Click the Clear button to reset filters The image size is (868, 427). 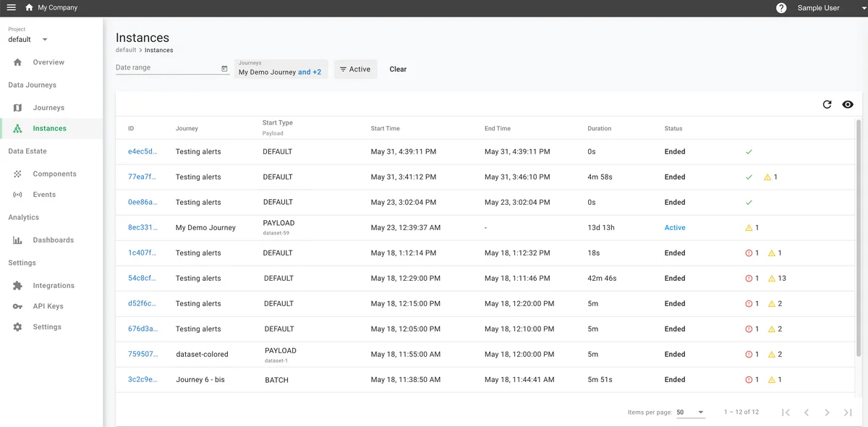[x=397, y=69]
